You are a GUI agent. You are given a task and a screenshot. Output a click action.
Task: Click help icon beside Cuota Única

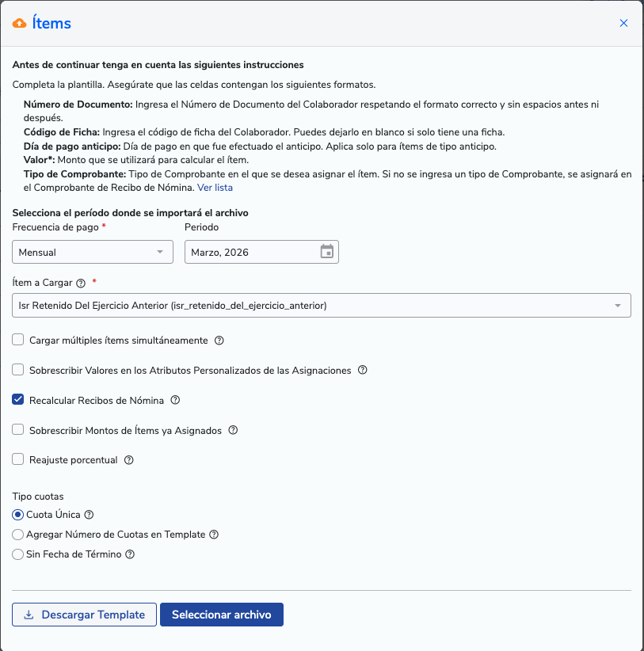coord(89,515)
